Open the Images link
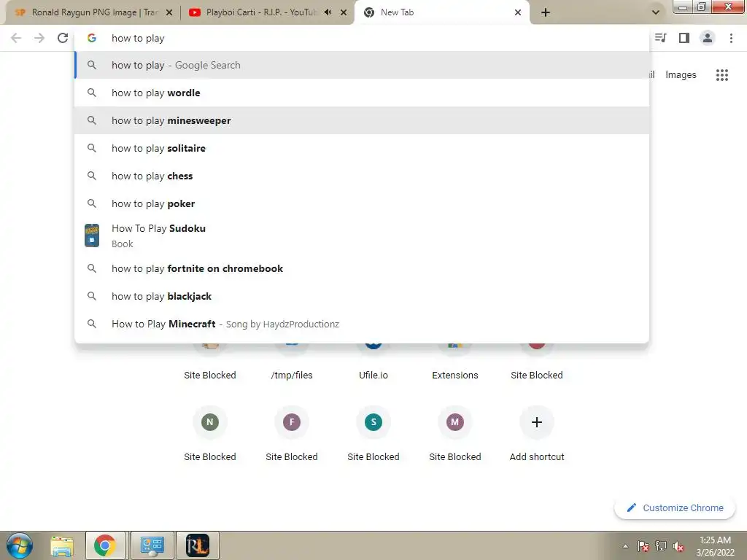This screenshot has height=560, width=747. point(681,75)
